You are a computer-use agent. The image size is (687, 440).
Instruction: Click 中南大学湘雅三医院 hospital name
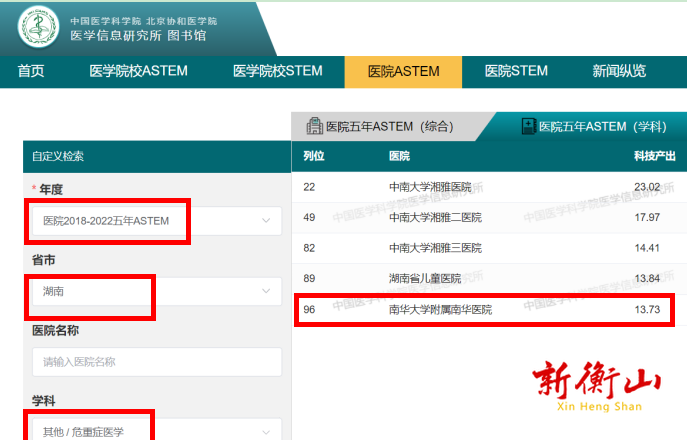(x=436, y=248)
